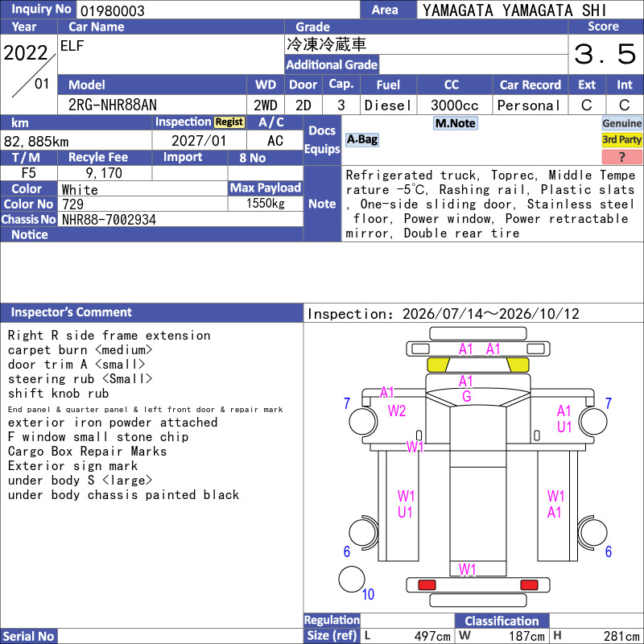Click the recycle fee 9,170

[x=104, y=173]
